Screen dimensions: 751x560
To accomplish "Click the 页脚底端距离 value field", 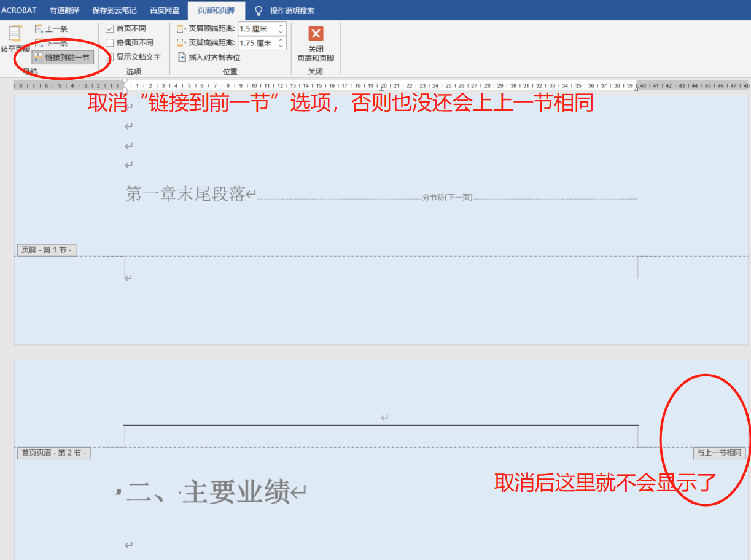I will 257,43.
